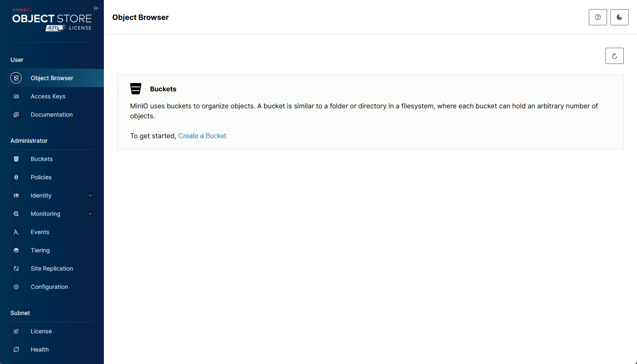
Task: Click the Site Replication icon
Action: coord(16,269)
